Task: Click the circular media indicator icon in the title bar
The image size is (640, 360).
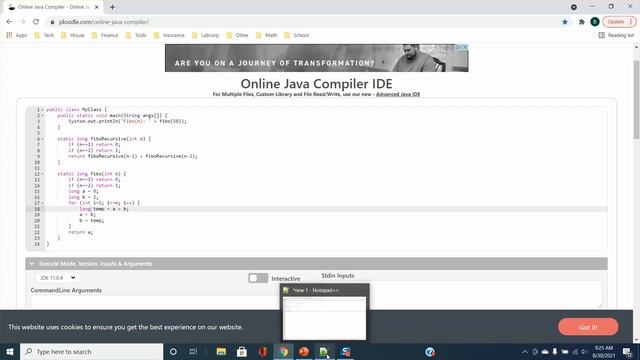Action: click(574, 7)
